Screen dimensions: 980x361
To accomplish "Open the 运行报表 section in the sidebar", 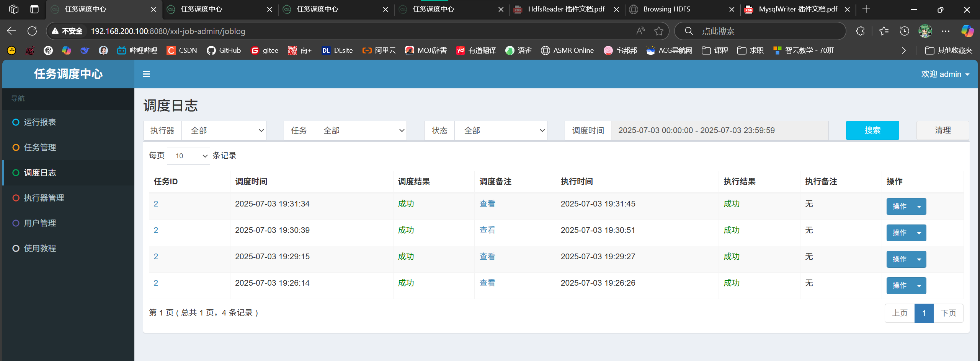I will pyautogui.click(x=40, y=122).
